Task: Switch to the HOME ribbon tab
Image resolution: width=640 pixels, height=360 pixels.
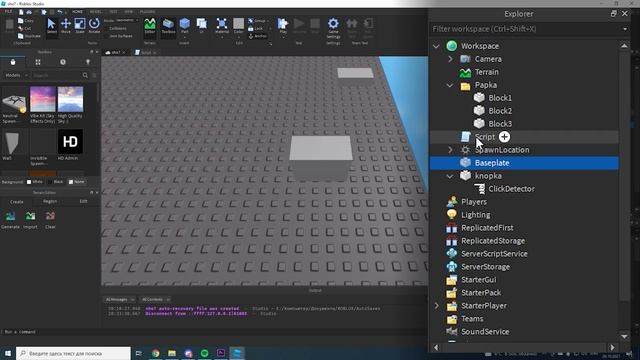Action: 77,12
